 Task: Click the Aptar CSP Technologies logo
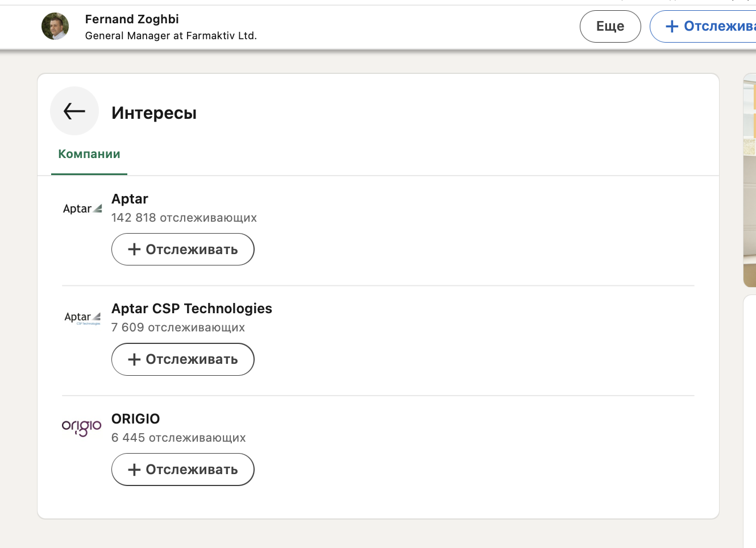82,318
